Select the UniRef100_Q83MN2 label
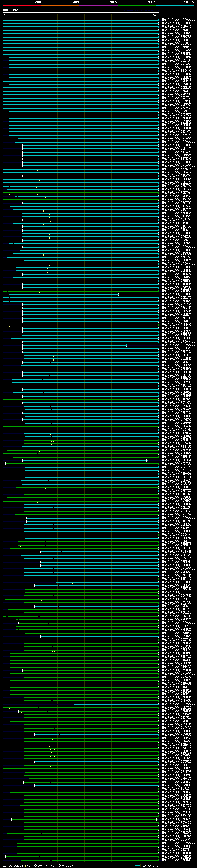Screen dimensions: 197x868 pos(176,57)
